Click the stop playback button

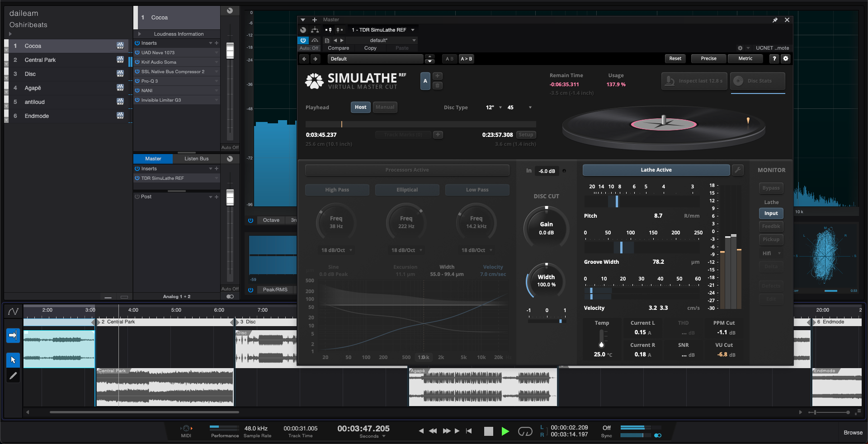(x=489, y=431)
